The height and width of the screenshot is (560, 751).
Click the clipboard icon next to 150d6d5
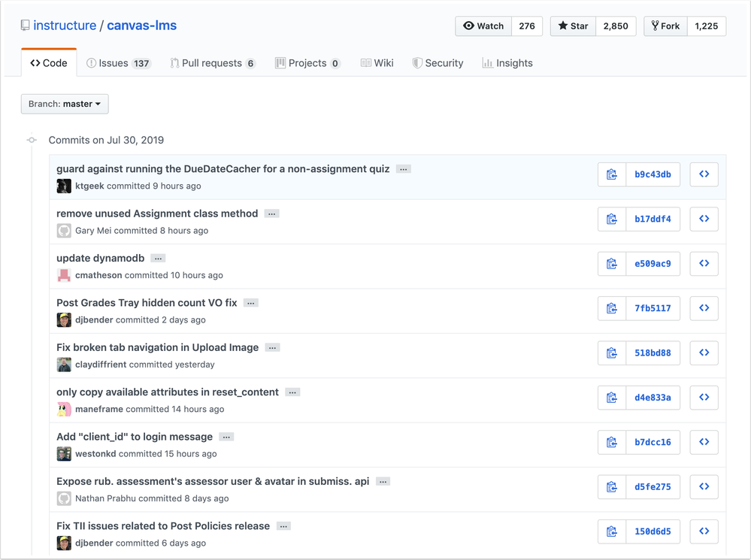click(x=611, y=531)
